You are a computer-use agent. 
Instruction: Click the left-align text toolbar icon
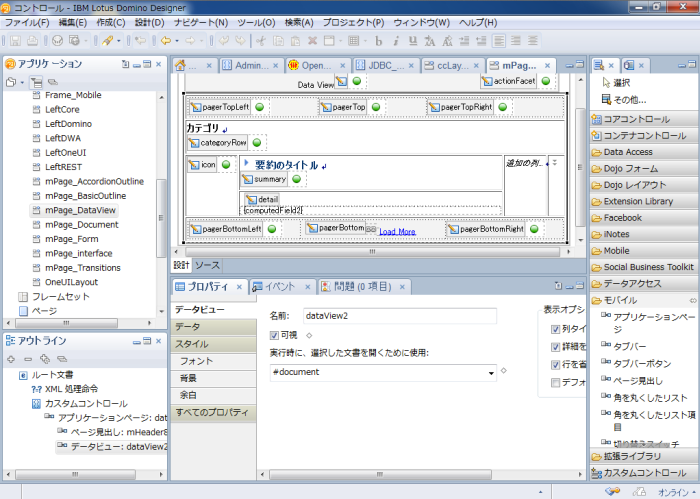pyautogui.click(x=498, y=41)
